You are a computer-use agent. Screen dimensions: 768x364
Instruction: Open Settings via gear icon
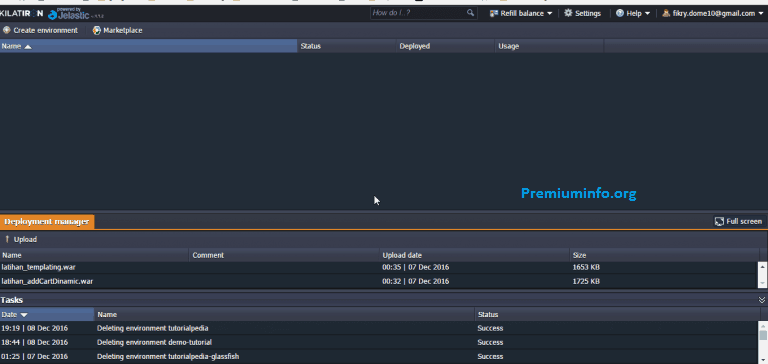[x=568, y=13]
